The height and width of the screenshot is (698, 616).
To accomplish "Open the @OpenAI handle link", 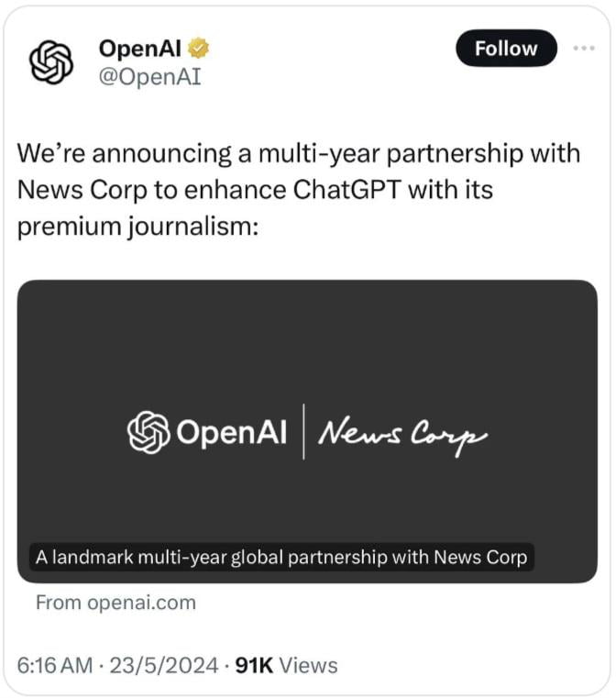I will point(150,76).
